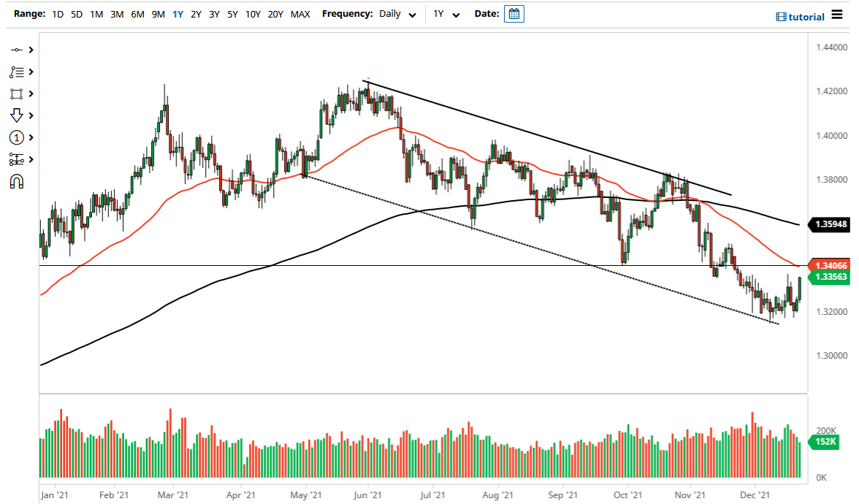Select the down-arrow marker tool
The image size is (859, 504).
coord(18,115)
